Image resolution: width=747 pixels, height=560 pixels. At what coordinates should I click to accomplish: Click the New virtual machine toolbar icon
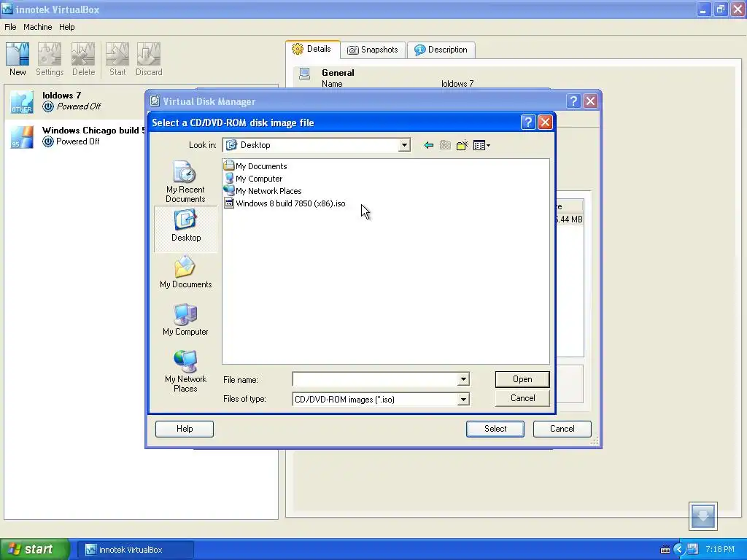pos(18,59)
